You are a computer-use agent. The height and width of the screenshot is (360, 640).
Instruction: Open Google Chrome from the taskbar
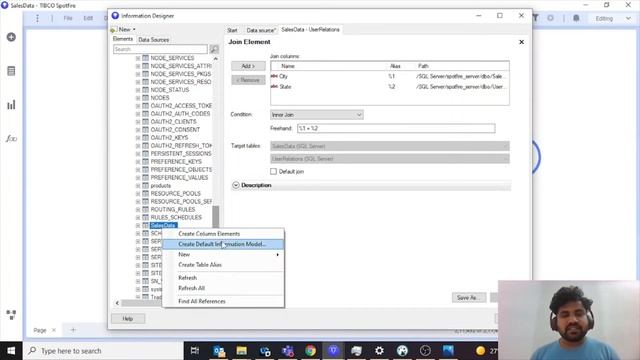coord(310,351)
